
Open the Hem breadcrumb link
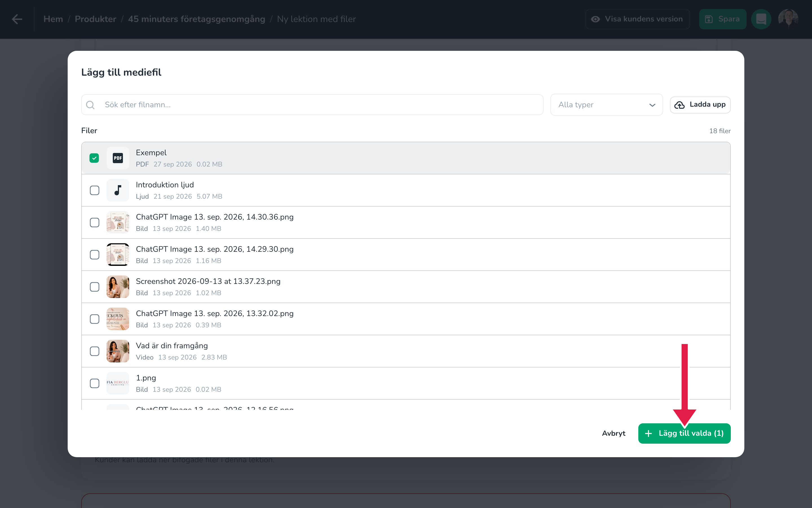click(53, 19)
